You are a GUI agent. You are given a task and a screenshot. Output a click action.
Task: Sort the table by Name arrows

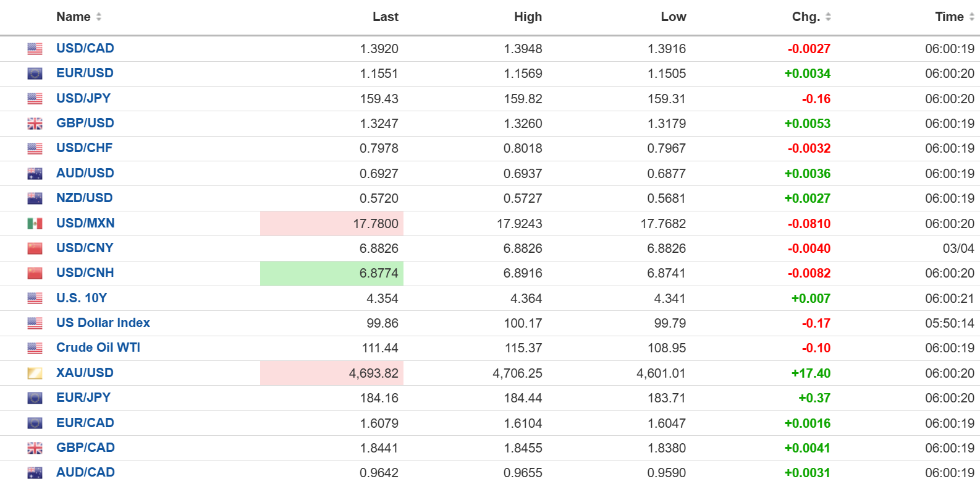click(99, 17)
